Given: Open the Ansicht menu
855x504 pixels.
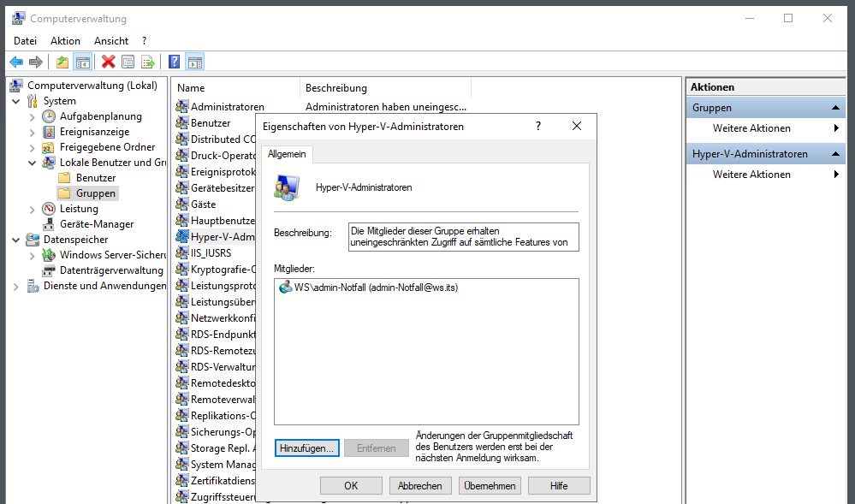Looking at the screenshot, I should click(111, 41).
